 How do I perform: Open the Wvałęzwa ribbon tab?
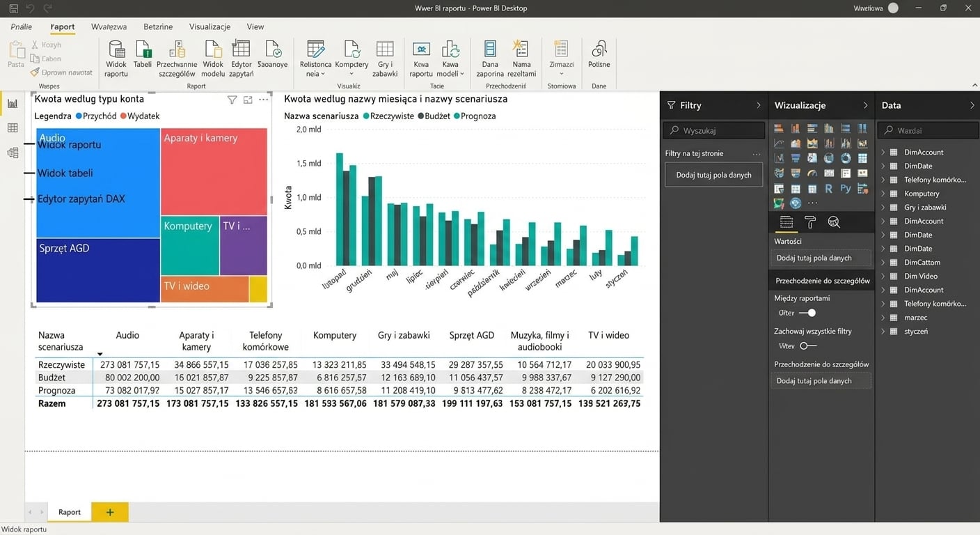tap(109, 26)
